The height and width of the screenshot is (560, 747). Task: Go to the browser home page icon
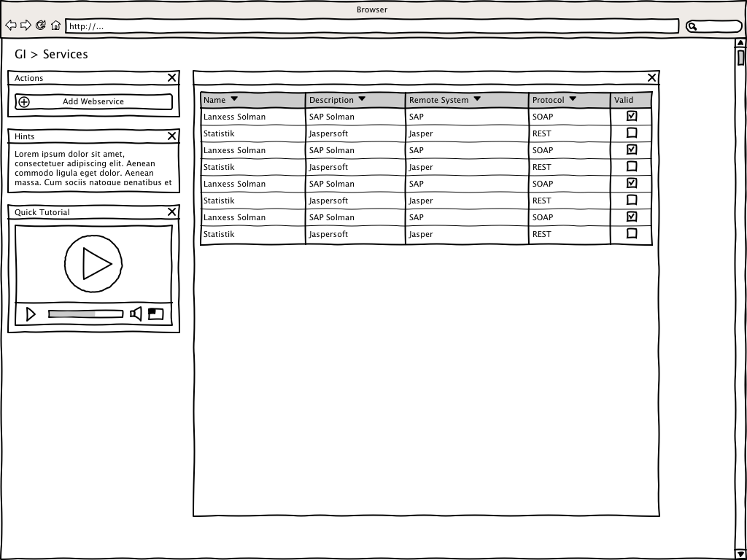pos(55,26)
